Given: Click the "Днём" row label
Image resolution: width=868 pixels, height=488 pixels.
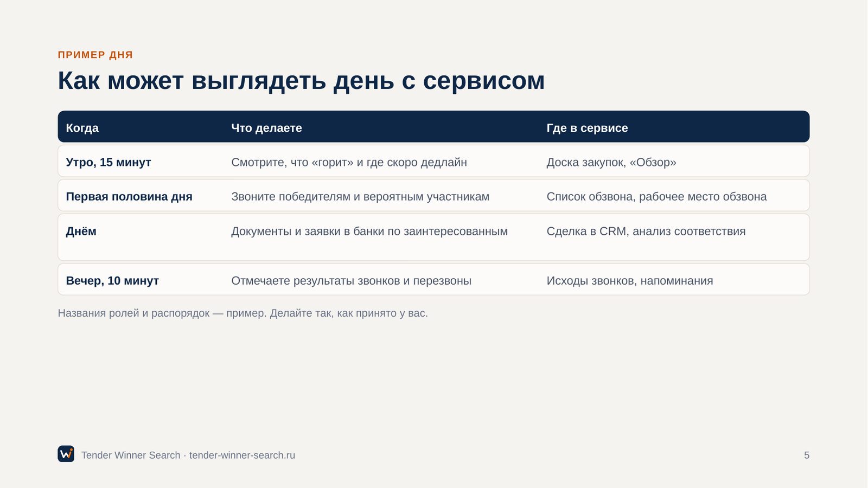Looking at the screenshot, I should click(81, 231).
